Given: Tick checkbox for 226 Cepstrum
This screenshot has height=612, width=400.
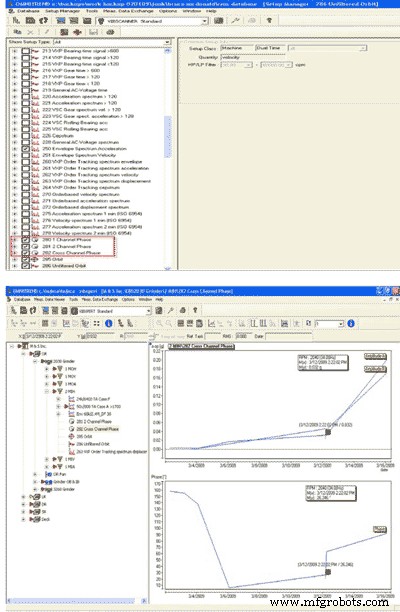Looking at the screenshot, I should coord(25,135).
